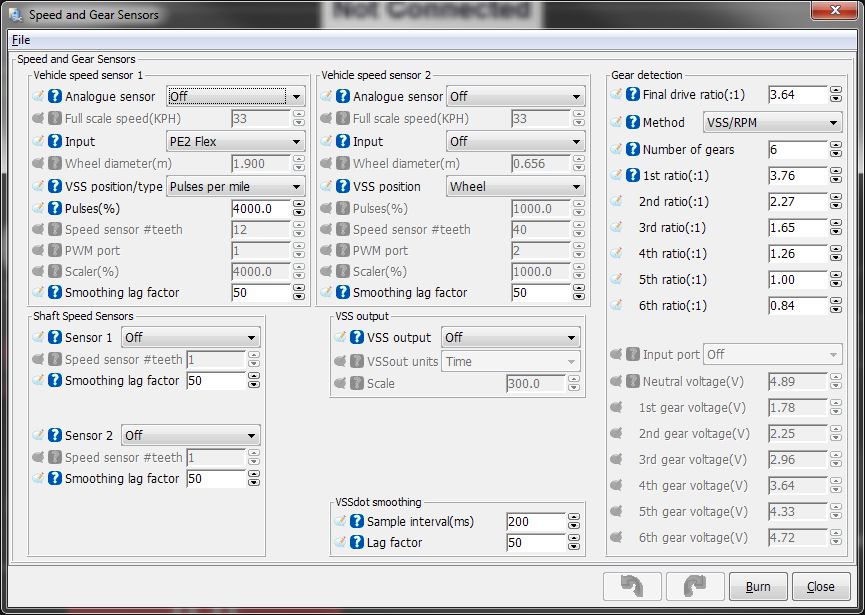Click the 5th ratio field 1.00
The height and width of the screenshot is (615, 865).
798,279
